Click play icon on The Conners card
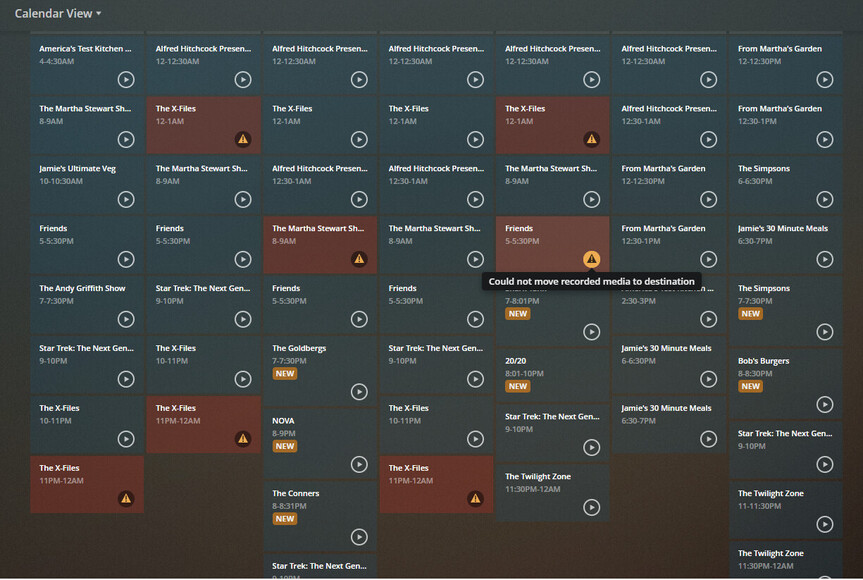863x580 pixels. [x=359, y=537]
